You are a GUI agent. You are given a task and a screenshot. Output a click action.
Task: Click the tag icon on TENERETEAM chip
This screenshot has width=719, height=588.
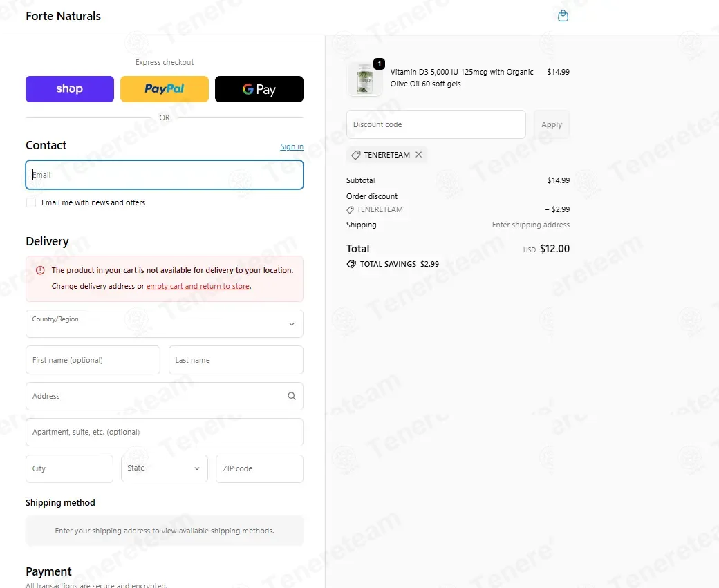pyautogui.click(x=356, y=155)
